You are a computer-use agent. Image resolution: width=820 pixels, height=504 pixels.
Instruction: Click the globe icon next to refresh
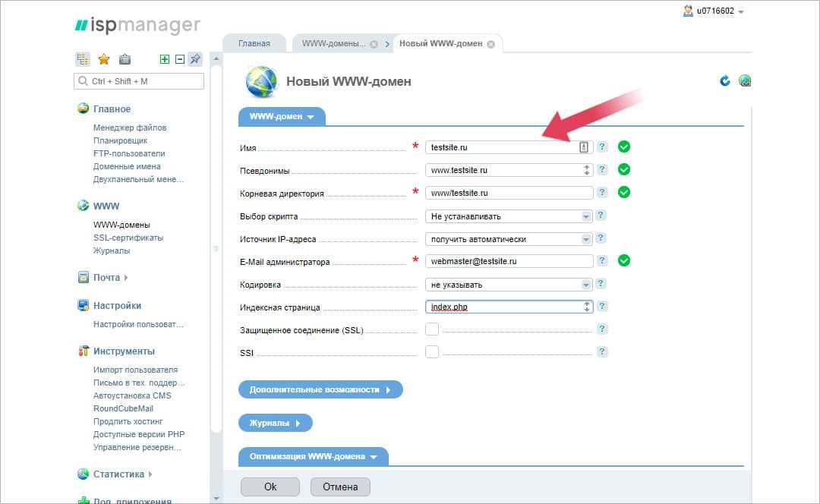[745, 81]
